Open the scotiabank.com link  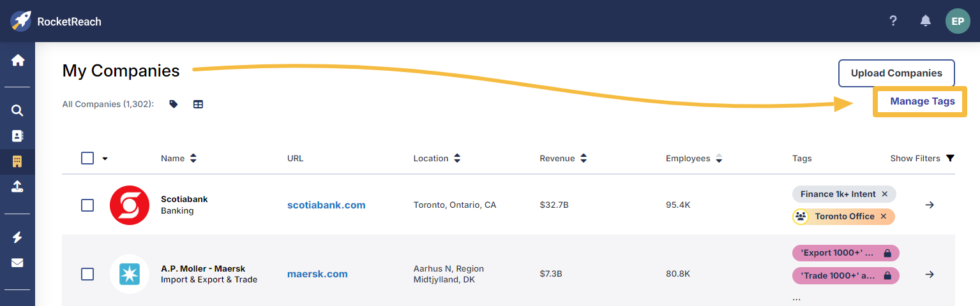click(326, 205)
